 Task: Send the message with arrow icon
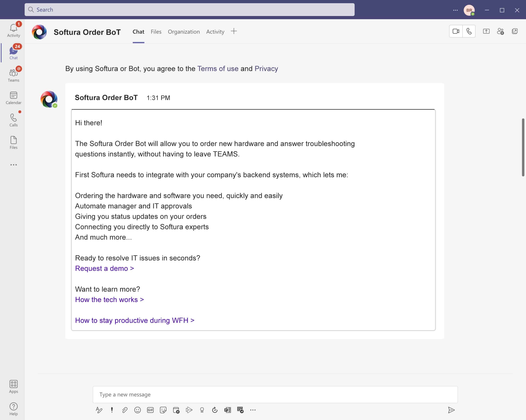coord(451,410)
